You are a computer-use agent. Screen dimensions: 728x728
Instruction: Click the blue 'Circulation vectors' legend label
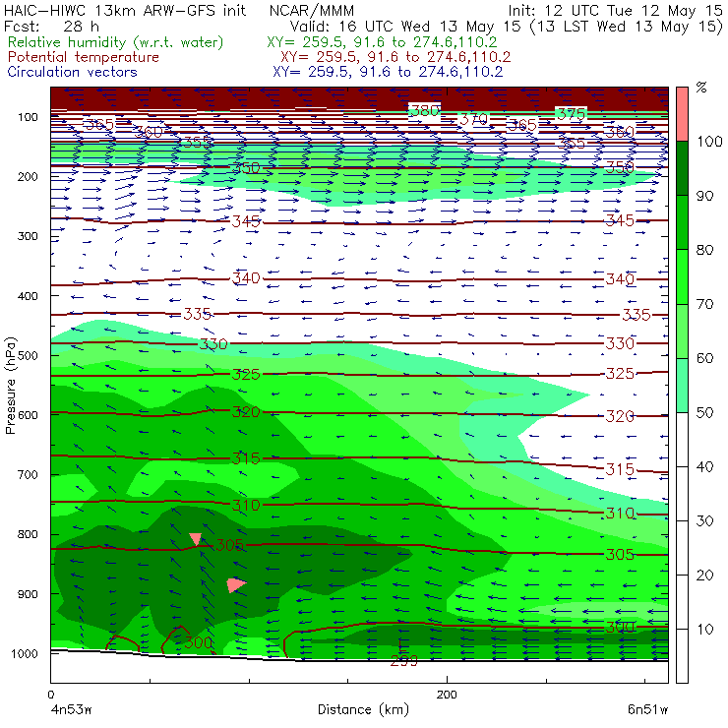point(73,72)
